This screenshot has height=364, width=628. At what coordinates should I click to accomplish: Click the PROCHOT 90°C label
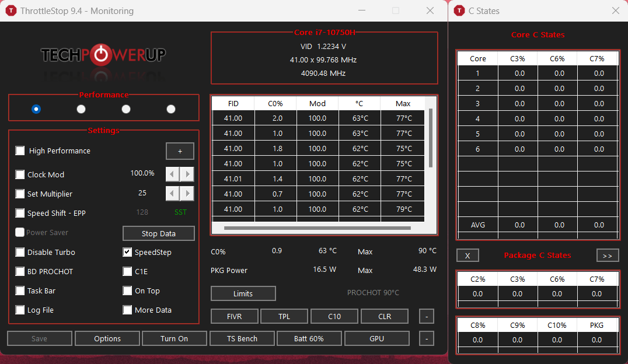[373, 293]
